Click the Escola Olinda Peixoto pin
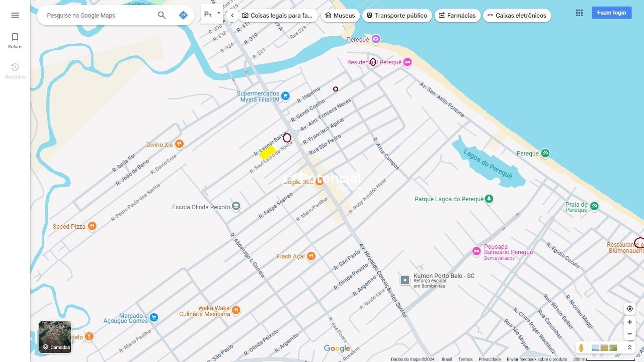The width and height of the screenshot is (644, 362). [236, 207]
